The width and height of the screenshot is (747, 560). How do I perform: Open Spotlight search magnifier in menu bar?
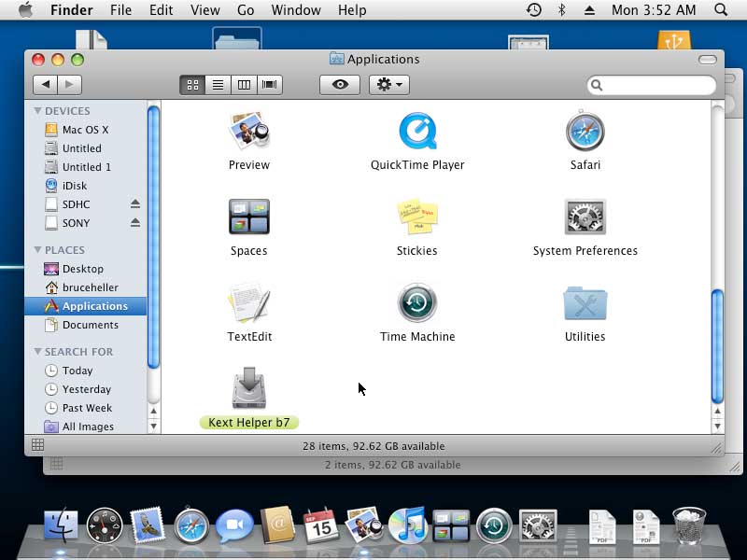(721, 9)
